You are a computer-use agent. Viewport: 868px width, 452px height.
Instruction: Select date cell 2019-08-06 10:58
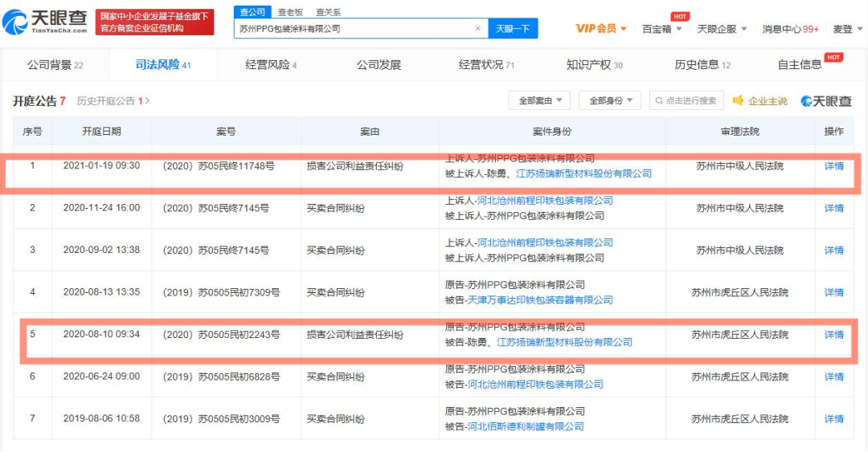coord(101,418)
